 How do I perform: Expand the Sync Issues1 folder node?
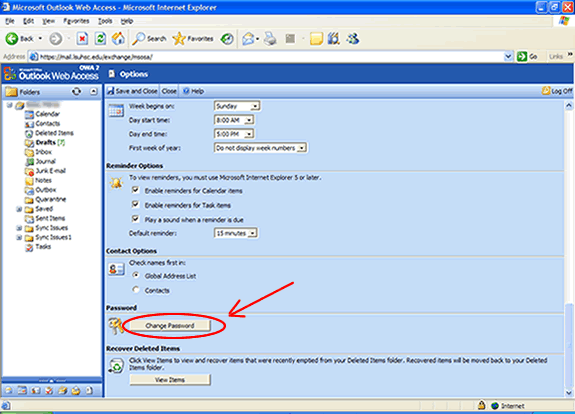[19, 238]
